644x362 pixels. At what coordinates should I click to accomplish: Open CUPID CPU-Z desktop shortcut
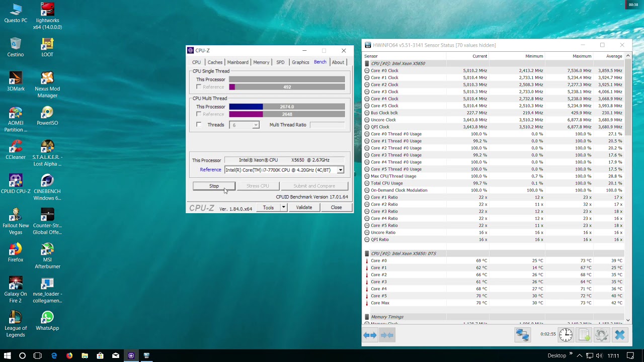click(x=16, y=184)
